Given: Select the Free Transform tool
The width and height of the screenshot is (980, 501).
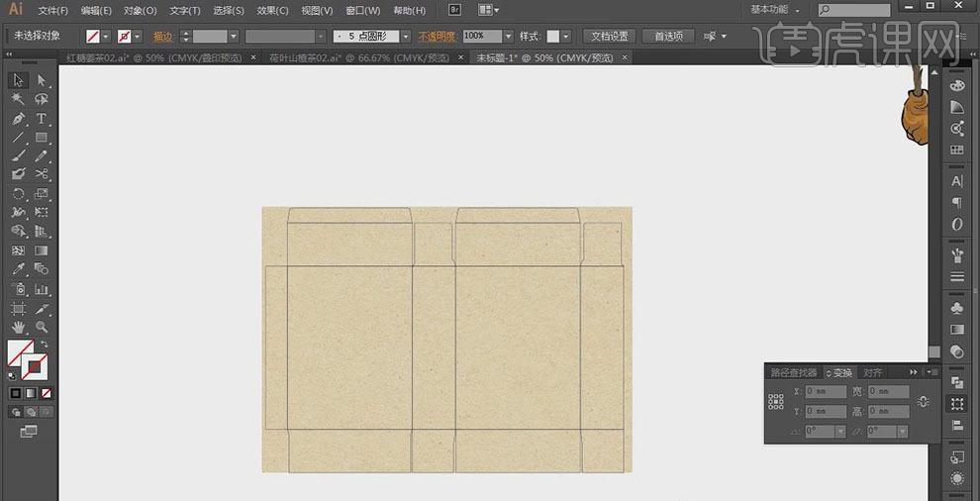Looking at the screenshot, I should click(42, 212).
